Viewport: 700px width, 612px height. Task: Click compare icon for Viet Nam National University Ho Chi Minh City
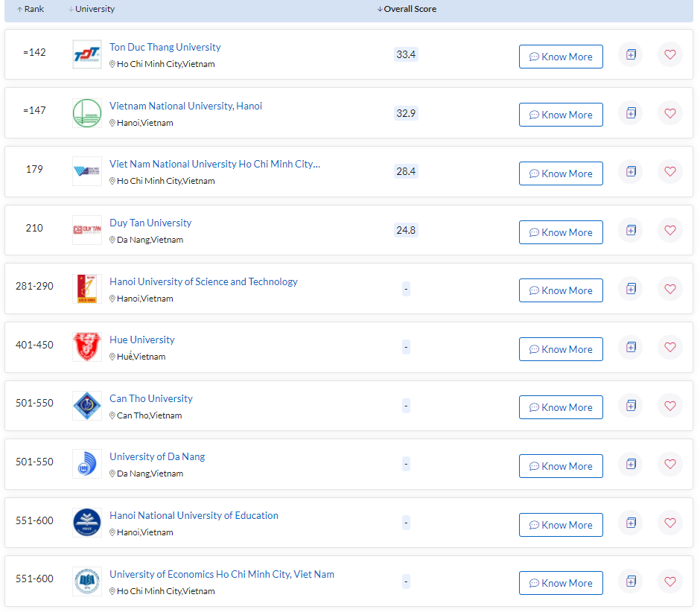[631, 171]
